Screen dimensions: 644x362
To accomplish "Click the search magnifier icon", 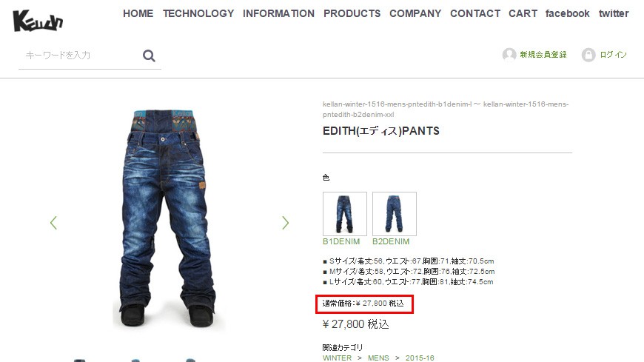I will [149, 56].
